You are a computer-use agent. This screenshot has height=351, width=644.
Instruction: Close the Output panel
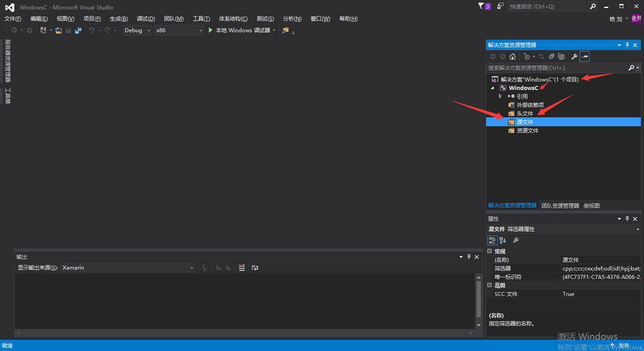point(477,257)
